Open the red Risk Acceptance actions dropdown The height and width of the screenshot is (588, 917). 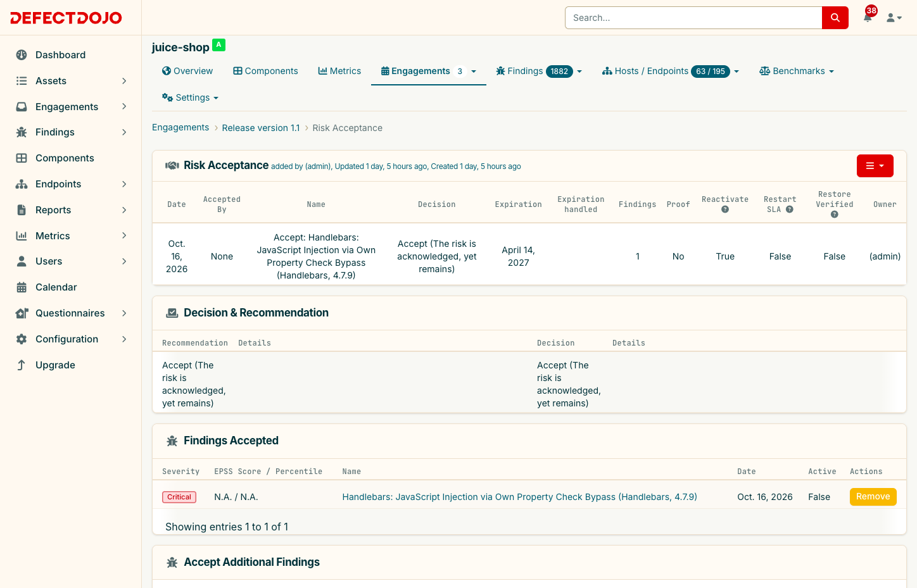[x=875, y=166]
